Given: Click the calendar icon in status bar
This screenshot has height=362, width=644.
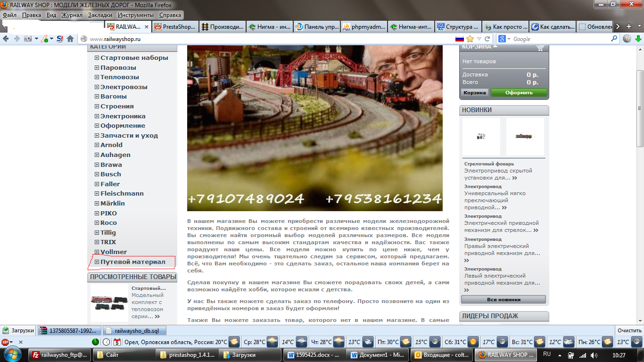Looking at the screenshot, I should click(117, 342).
